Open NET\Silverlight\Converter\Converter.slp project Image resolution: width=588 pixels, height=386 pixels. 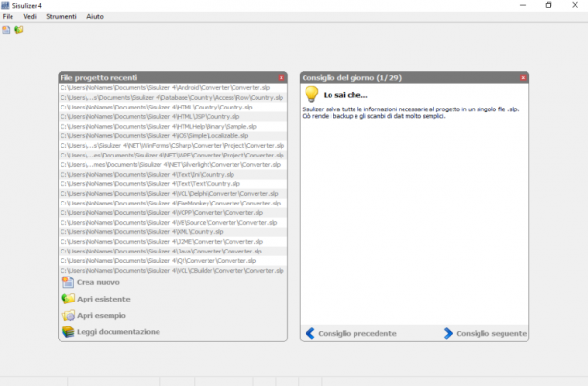coord(173,165)
